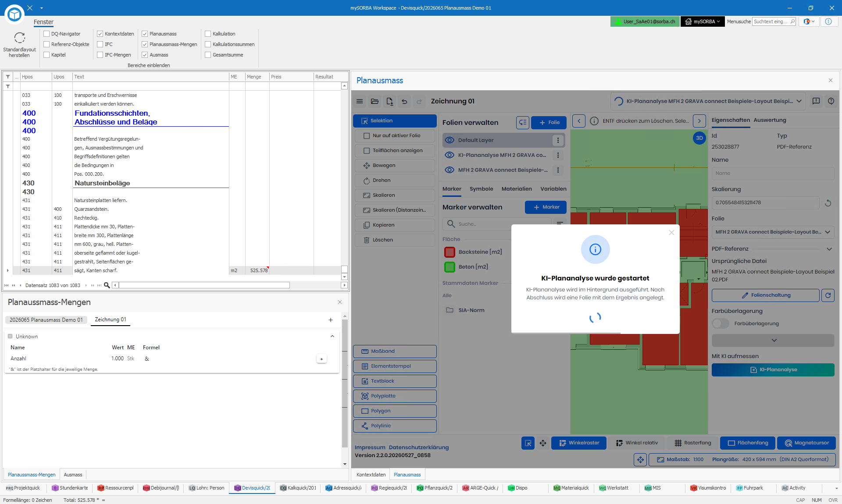Open the hamburger menu in Planausmass

click(x=360, y=101)
